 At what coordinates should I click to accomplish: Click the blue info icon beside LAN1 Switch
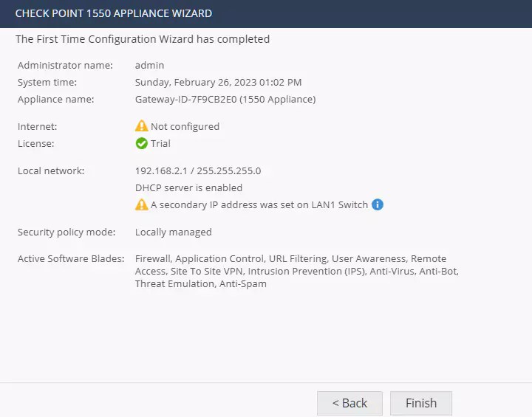[378, 204]
